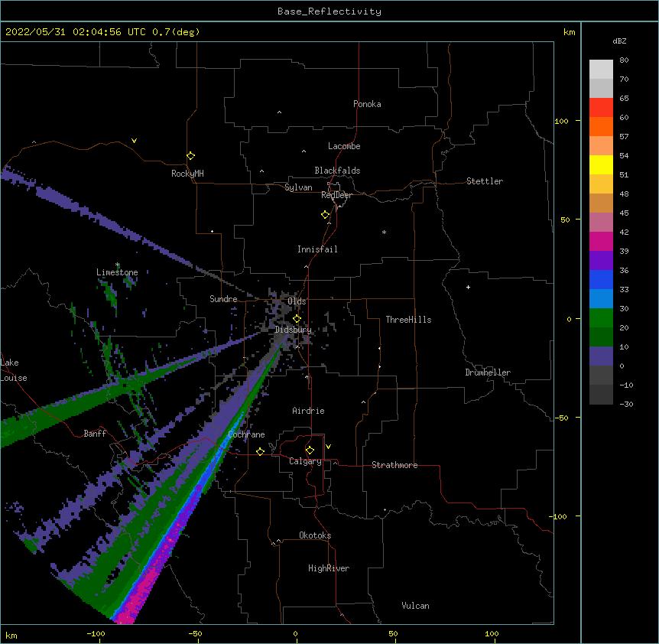Click the yellow diamond marker below Cochrane

point(260,451)
